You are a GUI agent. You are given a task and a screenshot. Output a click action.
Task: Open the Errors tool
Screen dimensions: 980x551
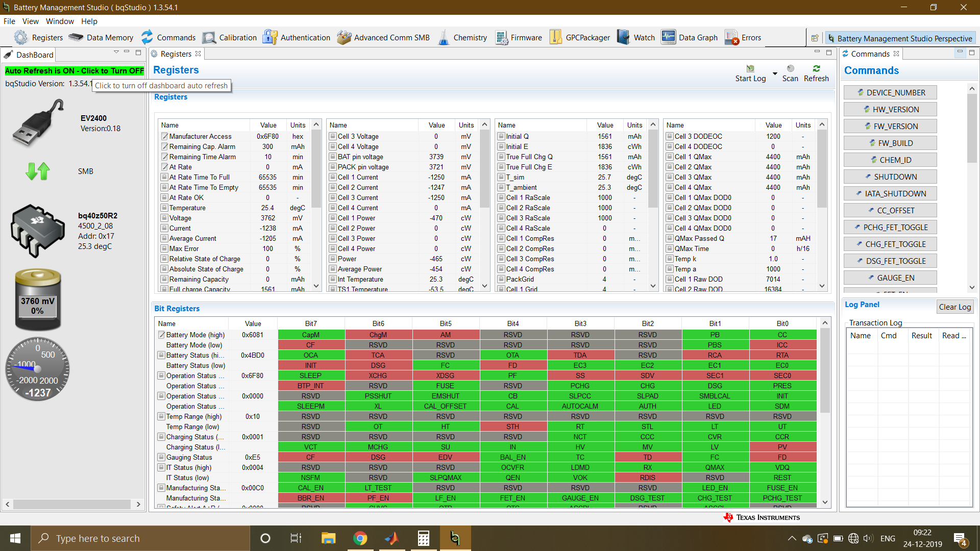click(743, 37)
